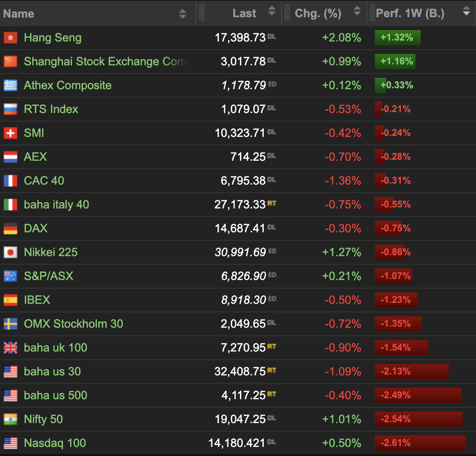Select Hang Seng last value 17,398.73
Screen dimensions: 476x456
click(240, 38)
